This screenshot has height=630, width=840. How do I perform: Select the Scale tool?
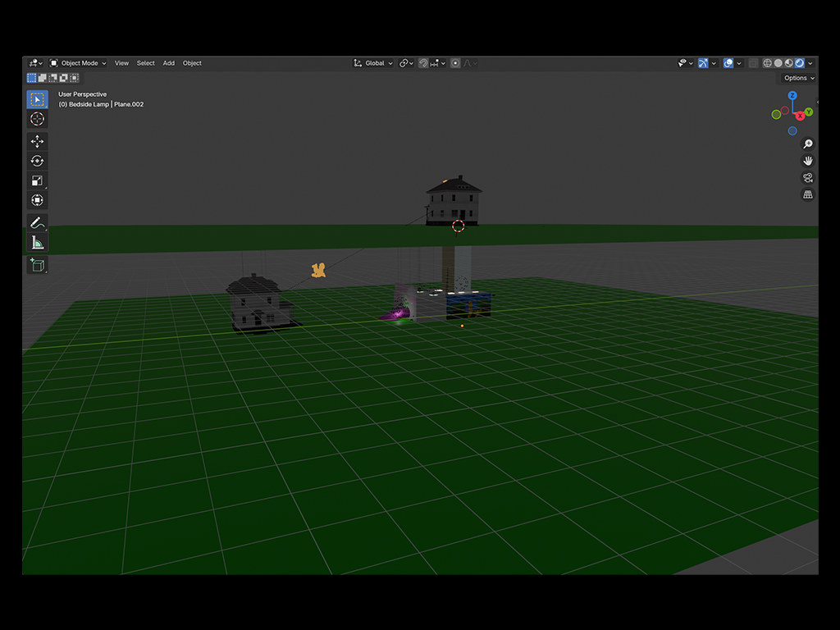(x=37, y=180)
